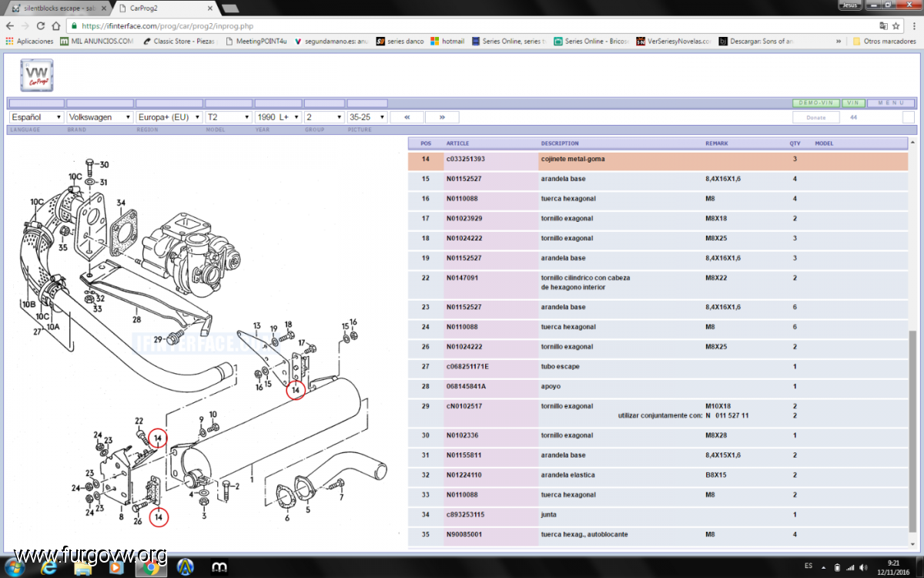Click article c068251171E tubo escape
The width and height of the screenshot is (924, 578).
click(x=467, y=366)
